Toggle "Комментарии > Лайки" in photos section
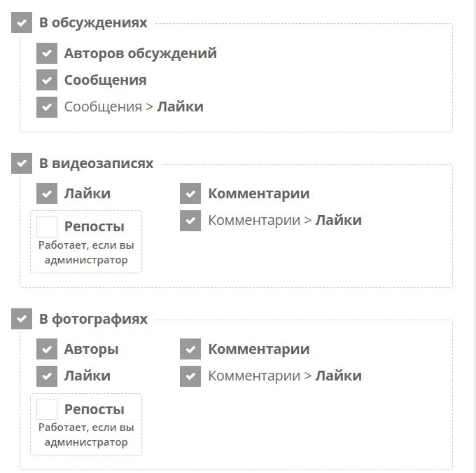The height and width of the screenshot is (473, 476). 190,376
